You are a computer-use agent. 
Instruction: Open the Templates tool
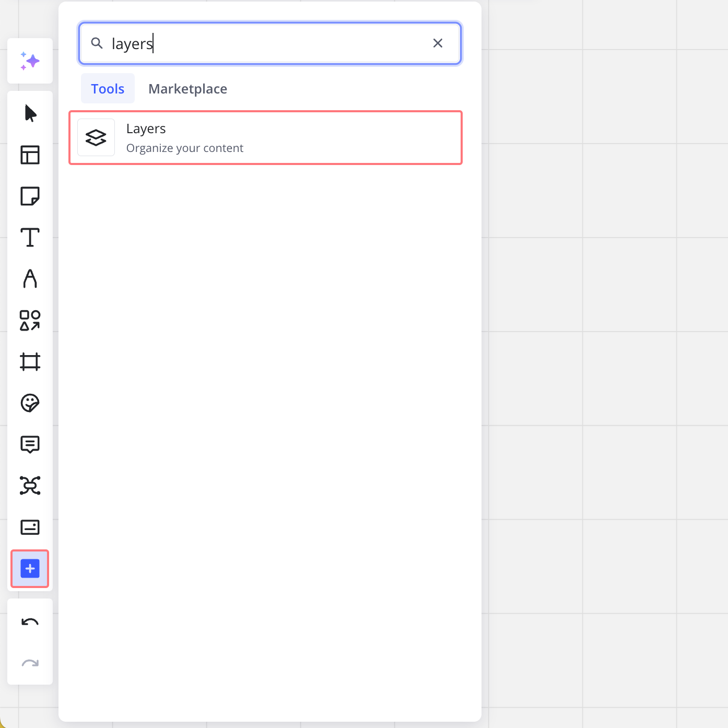30,155
